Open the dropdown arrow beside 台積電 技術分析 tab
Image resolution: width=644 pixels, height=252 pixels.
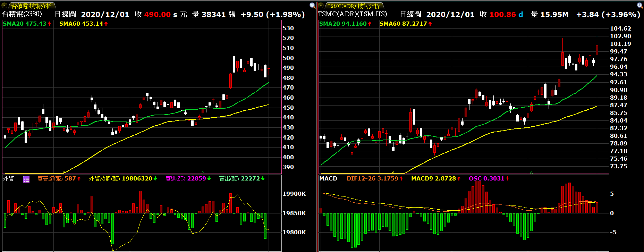point(5,6)
